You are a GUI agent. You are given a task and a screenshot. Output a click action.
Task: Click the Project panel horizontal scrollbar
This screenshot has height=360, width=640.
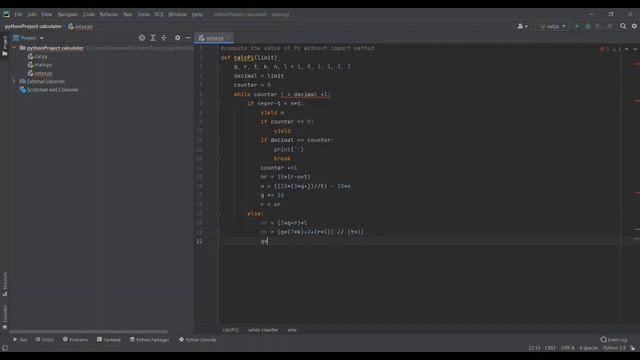[x=88, y=331]
